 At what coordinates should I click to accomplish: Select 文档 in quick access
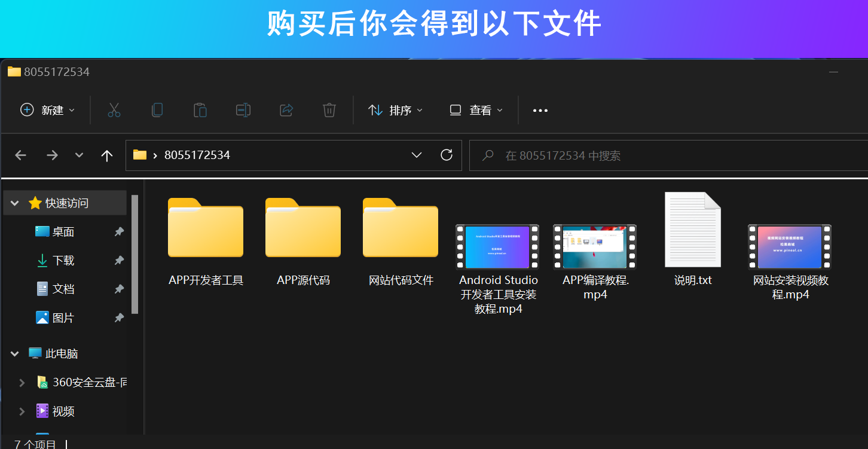(x=63, y=289)
